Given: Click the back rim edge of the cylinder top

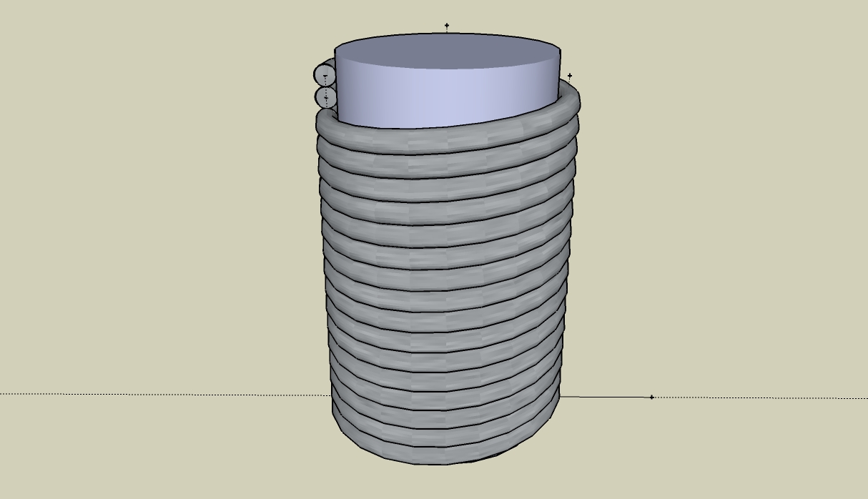Looking at the screenshot, I should pos(447,34).
